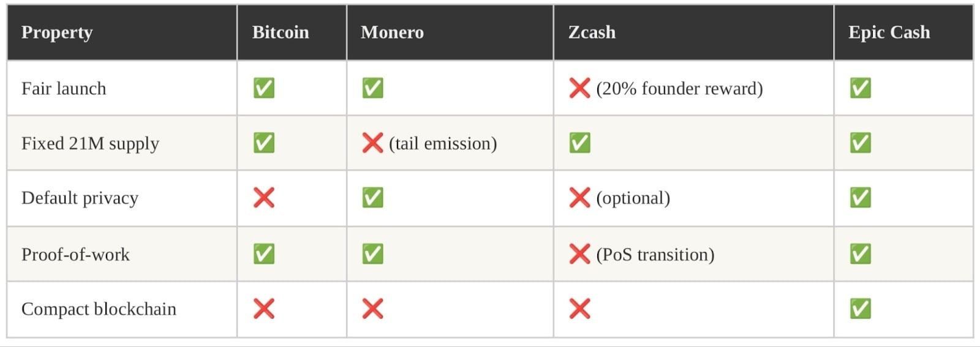980x347 pixels.
Task: Click Zcash's Fair launch red cross
Action: coord(579,88)
